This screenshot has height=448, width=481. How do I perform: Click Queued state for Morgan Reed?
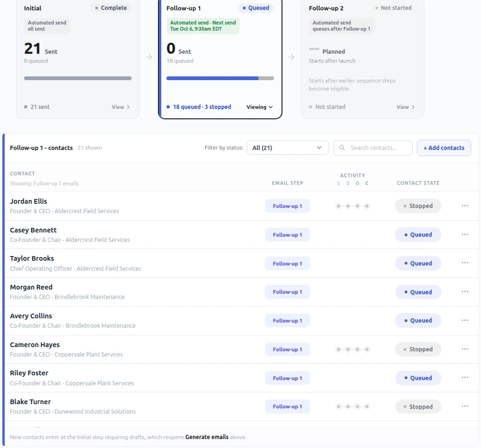click(418, 292)
